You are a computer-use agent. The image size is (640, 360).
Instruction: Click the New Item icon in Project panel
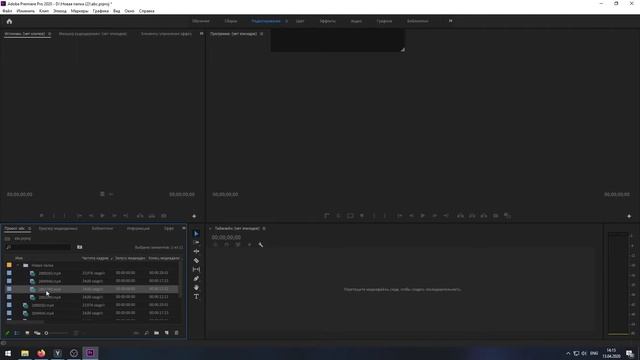(167, 333)
